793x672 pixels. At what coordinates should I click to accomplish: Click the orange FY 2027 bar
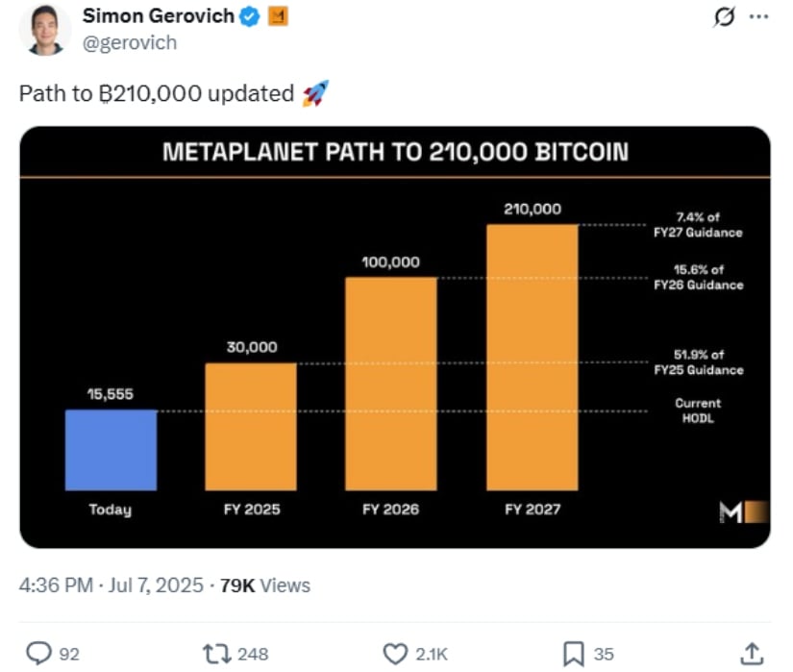tap(533, 358)
